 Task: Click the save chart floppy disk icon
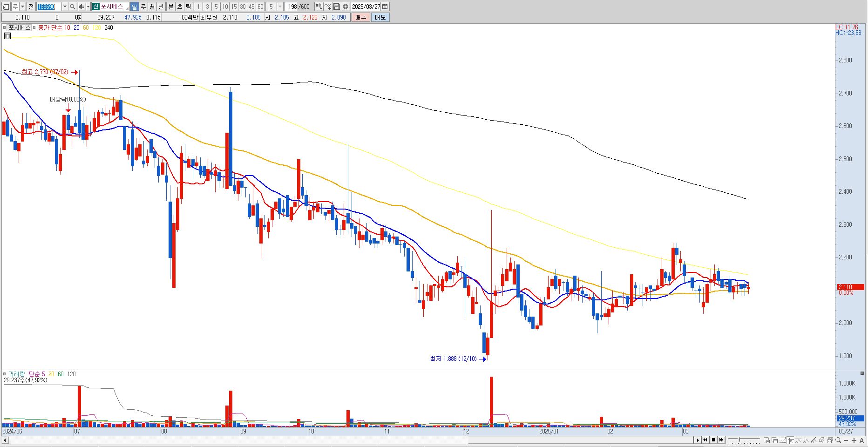click(x=337, y=7)
